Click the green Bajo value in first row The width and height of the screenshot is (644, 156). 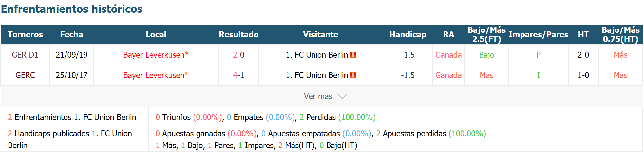tap(486, 55)
